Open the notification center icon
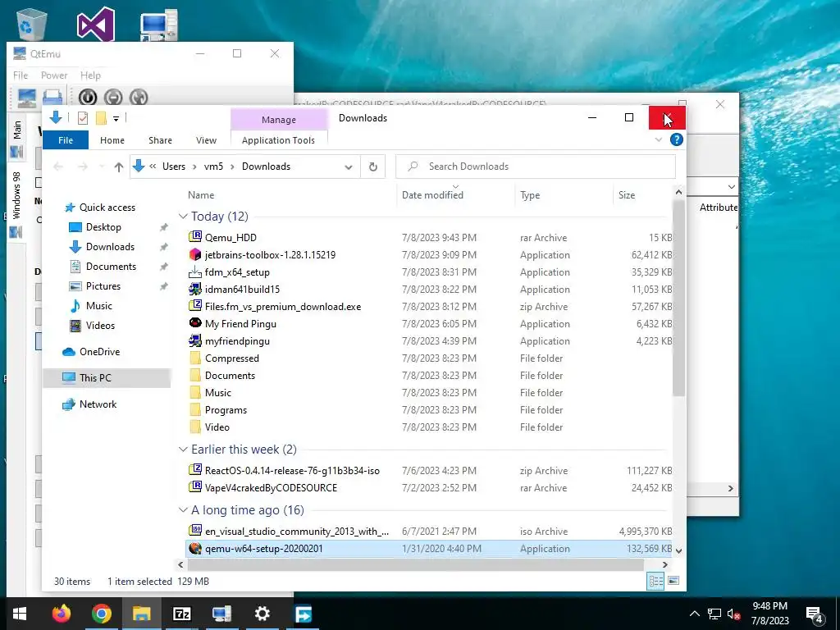Image resolution: width=840 pixels, height=630 pixels. (x=815, y=614)
